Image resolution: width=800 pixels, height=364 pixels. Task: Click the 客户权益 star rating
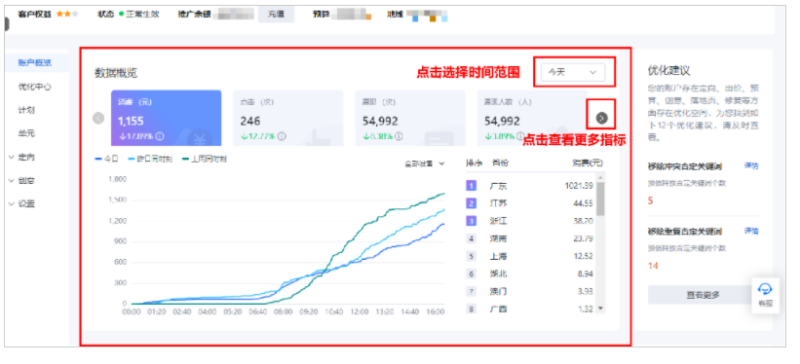coord(67,14)
